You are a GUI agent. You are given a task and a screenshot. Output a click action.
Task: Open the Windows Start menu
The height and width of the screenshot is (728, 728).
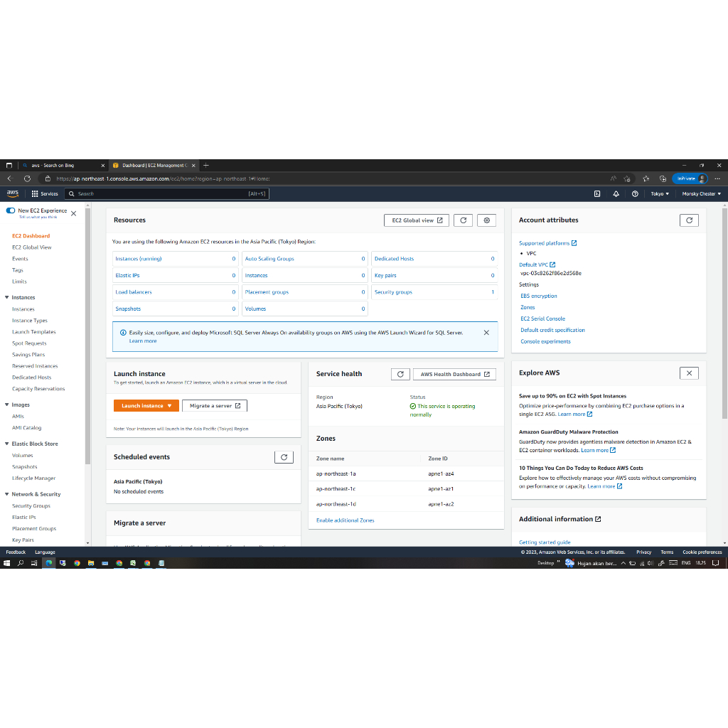point(6,563)
